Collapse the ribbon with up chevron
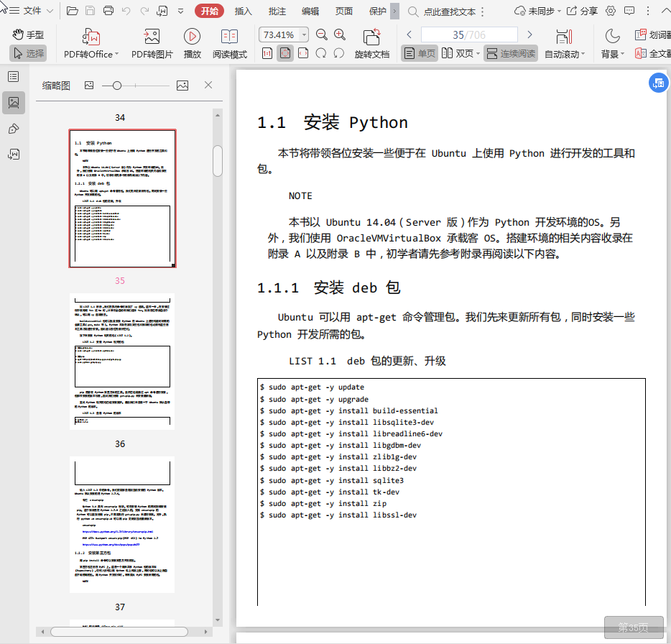Screen dimensions: 671x644 (x=665, y=11)
